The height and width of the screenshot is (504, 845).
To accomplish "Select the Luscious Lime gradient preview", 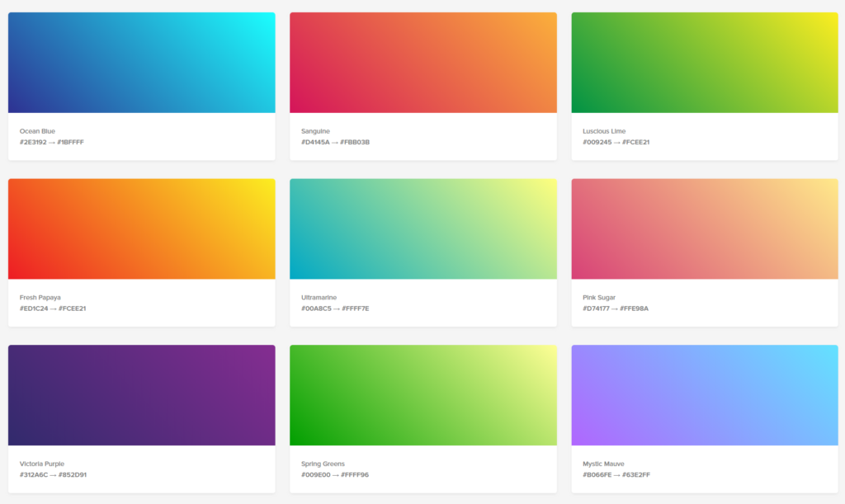I will [705, 61].
